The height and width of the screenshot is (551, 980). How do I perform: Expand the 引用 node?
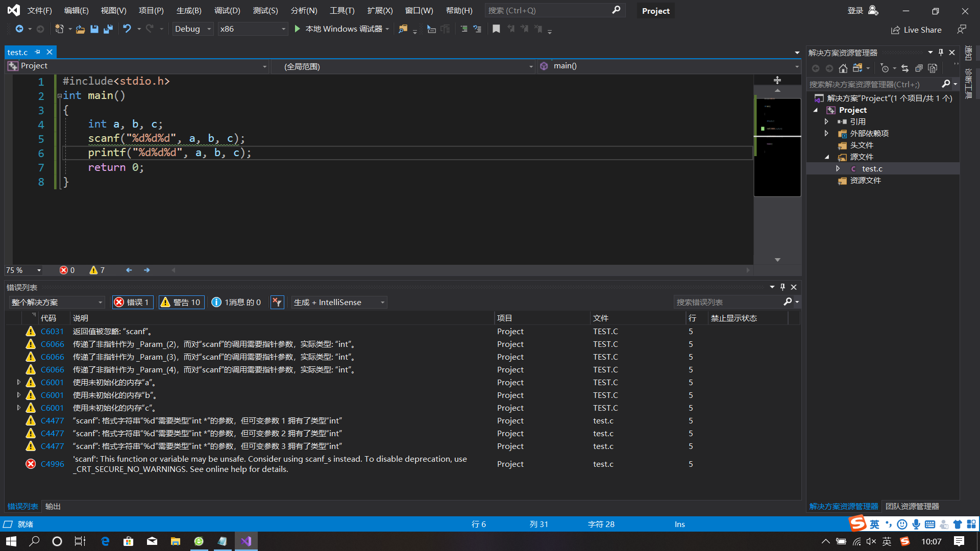[x=826, y=121]
